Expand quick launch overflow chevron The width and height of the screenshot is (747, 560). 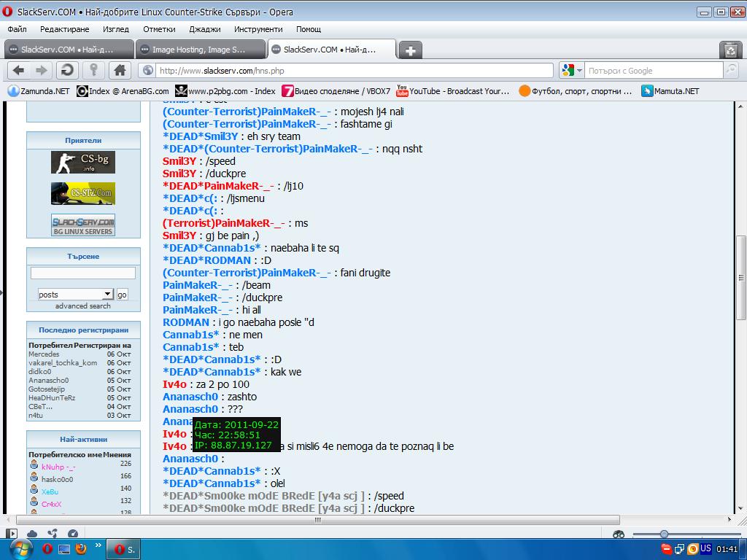(98, 545)
